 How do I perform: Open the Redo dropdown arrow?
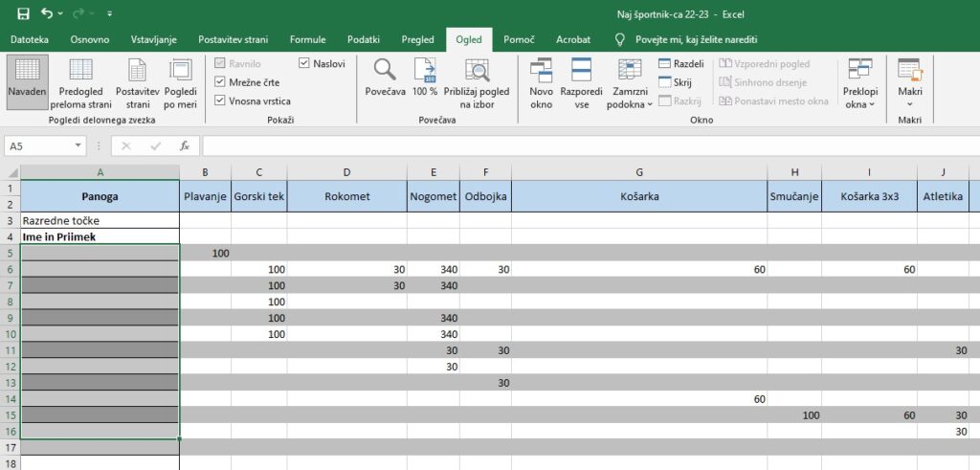(92, 13)
